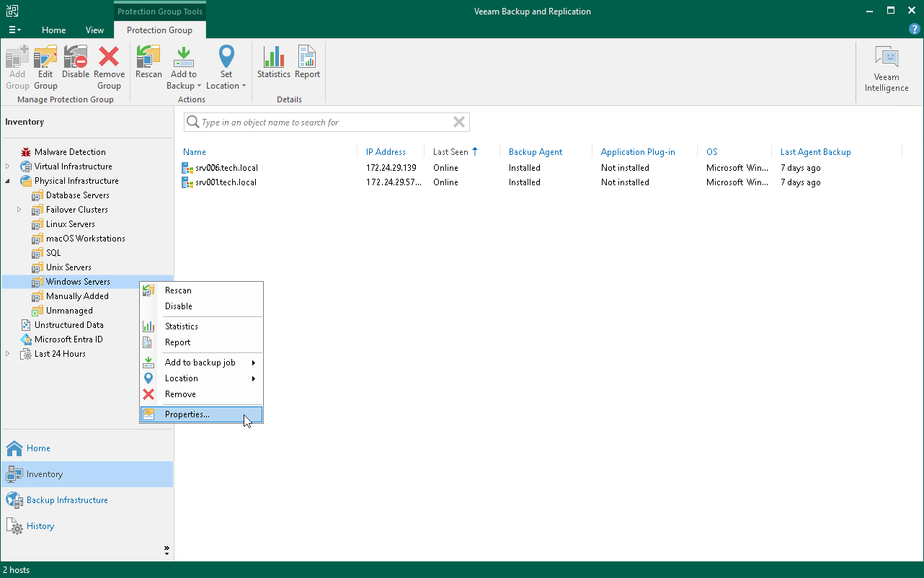Expand the Last 24 Hours node
The height and width of the screenshot is (578, 924).
pyautogui.click(x=8, y=354)
